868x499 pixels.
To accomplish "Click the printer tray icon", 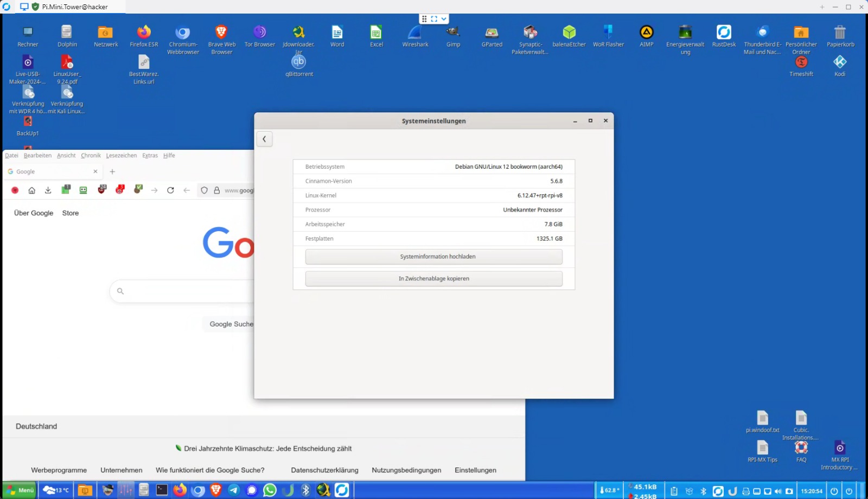I will click(746, 491).
